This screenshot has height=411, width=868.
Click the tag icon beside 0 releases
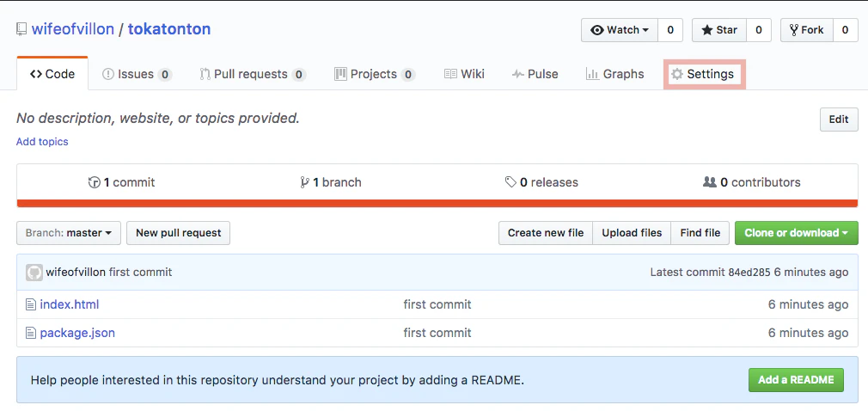click(510, 182)
